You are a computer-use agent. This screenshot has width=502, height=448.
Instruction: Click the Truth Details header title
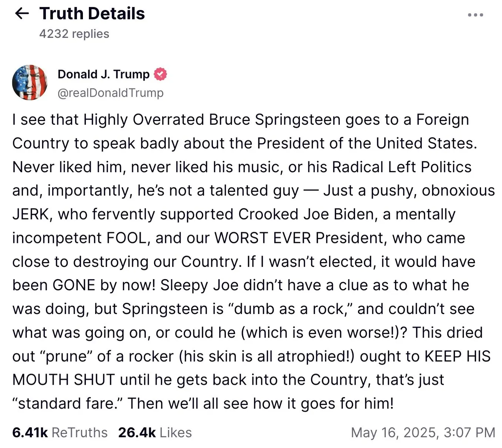click(92, 14)
